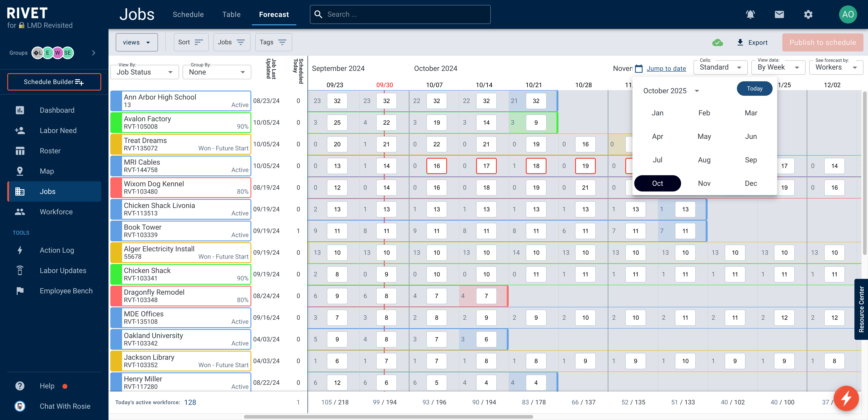Select Nov in the month picker
868x420 pixels.
click(x=704, y=183)
